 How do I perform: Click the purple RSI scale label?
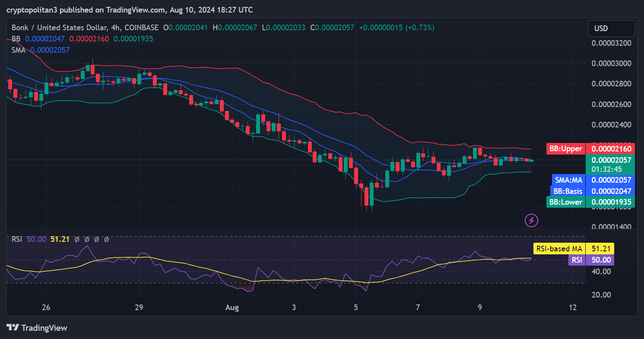pos(591,260)
